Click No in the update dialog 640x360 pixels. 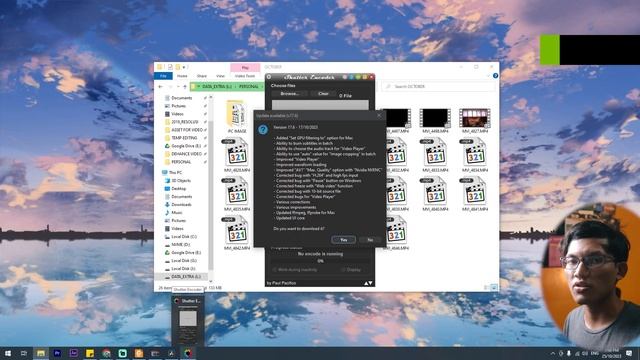coord(370,240)
